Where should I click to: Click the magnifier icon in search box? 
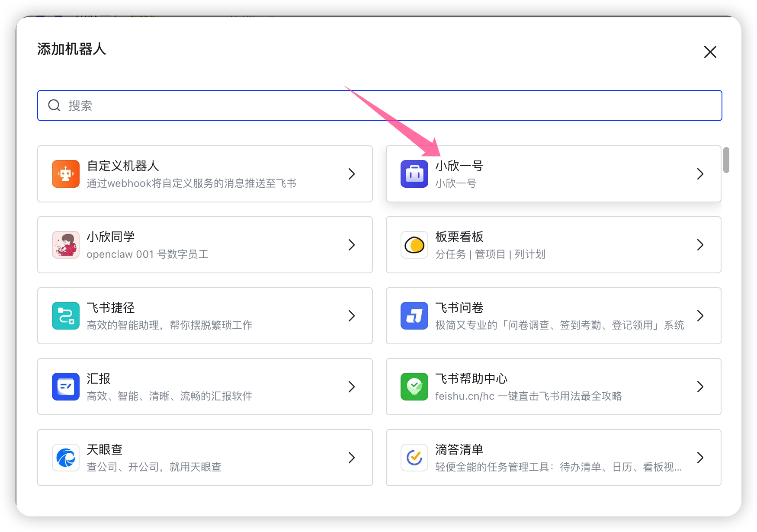54,106
